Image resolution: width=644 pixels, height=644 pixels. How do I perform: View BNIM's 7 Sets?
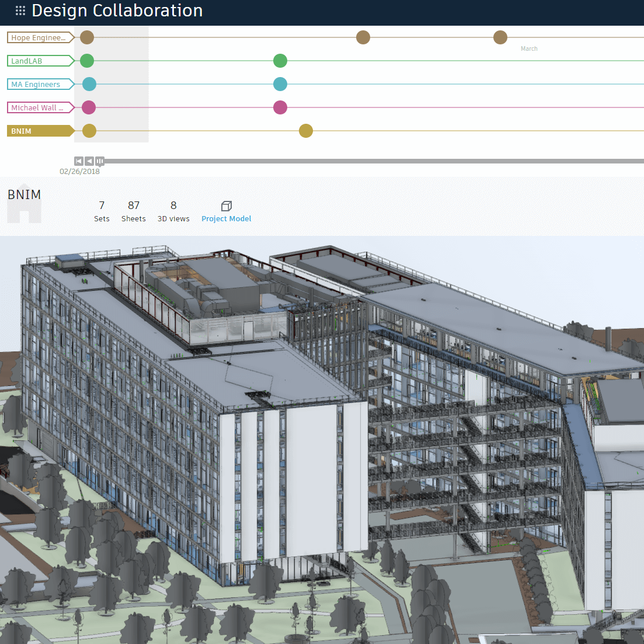102,210
